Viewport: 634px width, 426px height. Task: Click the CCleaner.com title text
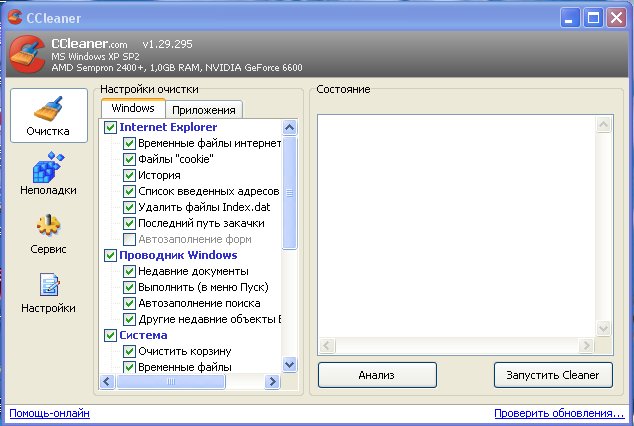(89, 44)
